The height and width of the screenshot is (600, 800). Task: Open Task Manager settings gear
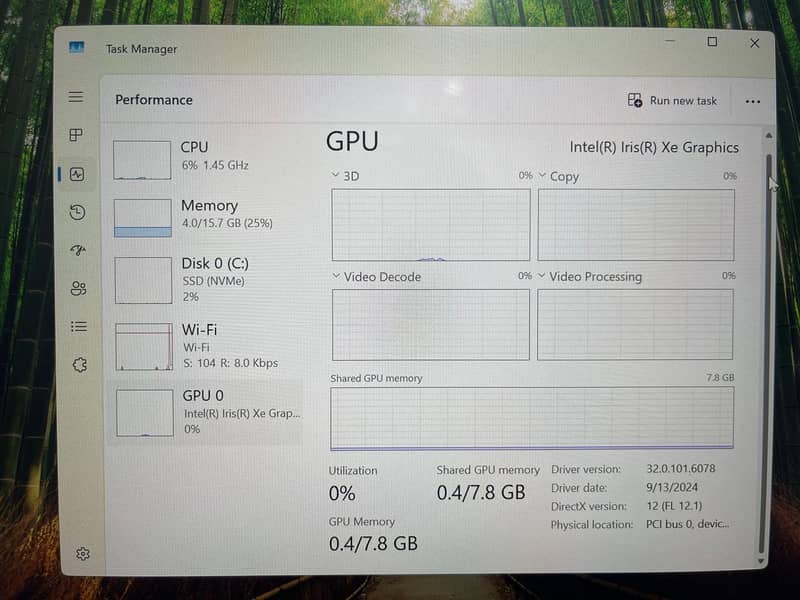[x=83, y=554]
